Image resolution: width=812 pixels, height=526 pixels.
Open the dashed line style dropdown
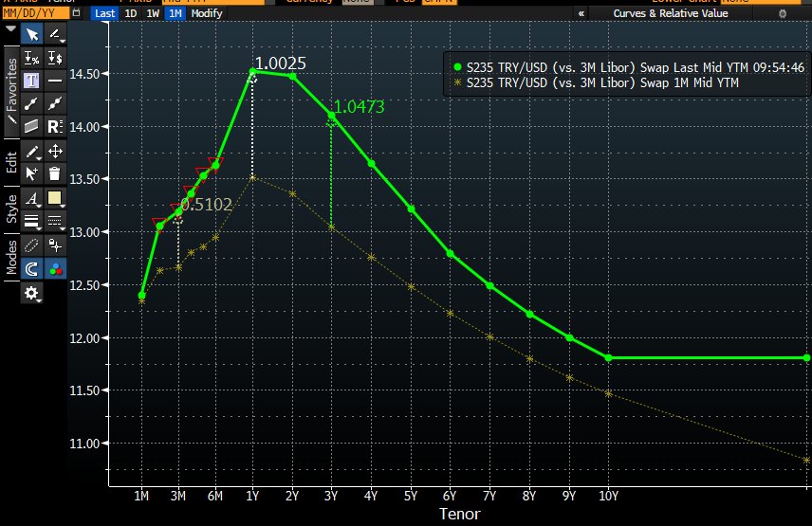55,222
